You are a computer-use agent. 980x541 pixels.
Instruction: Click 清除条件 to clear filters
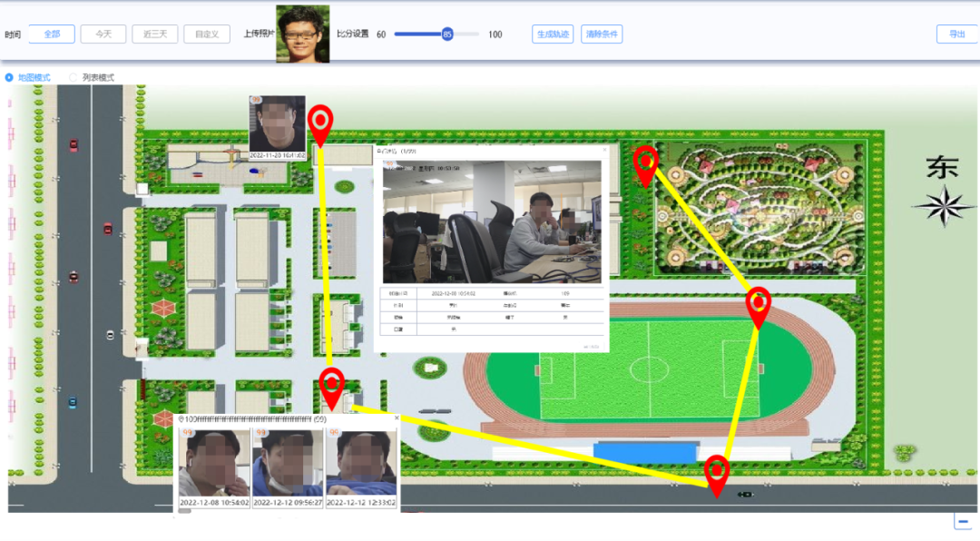(602, 34)
